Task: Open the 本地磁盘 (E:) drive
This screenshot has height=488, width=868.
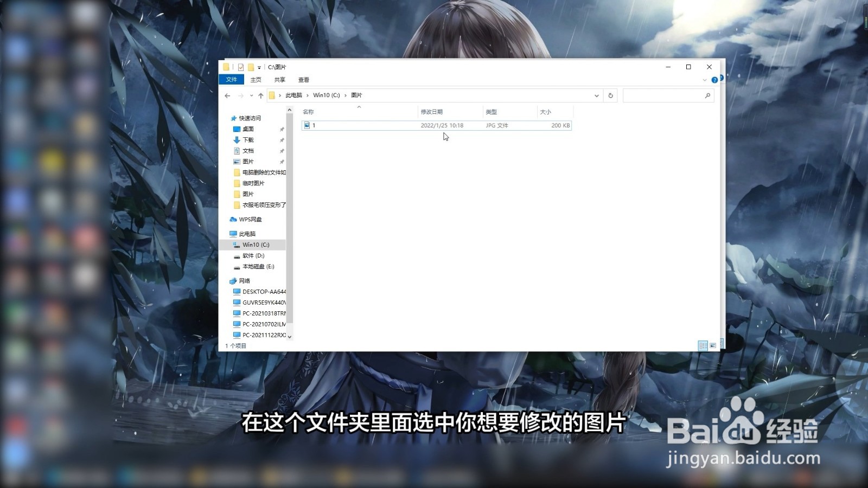Action: click(258, 266)
